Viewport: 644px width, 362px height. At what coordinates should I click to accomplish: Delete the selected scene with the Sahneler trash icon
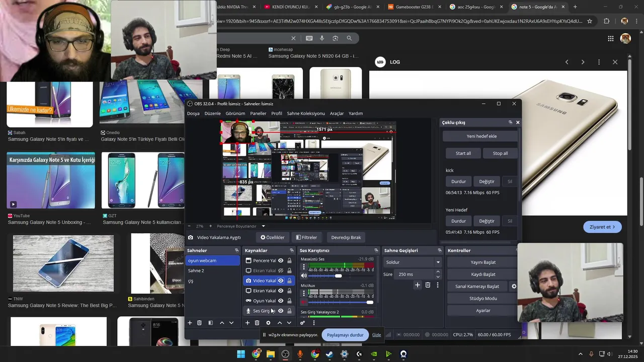[x=199, y=323]
